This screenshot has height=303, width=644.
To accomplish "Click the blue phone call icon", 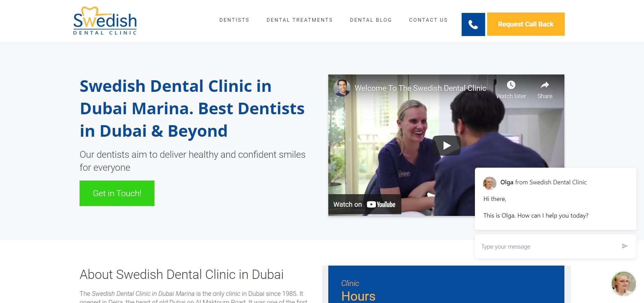I will 473,24.
